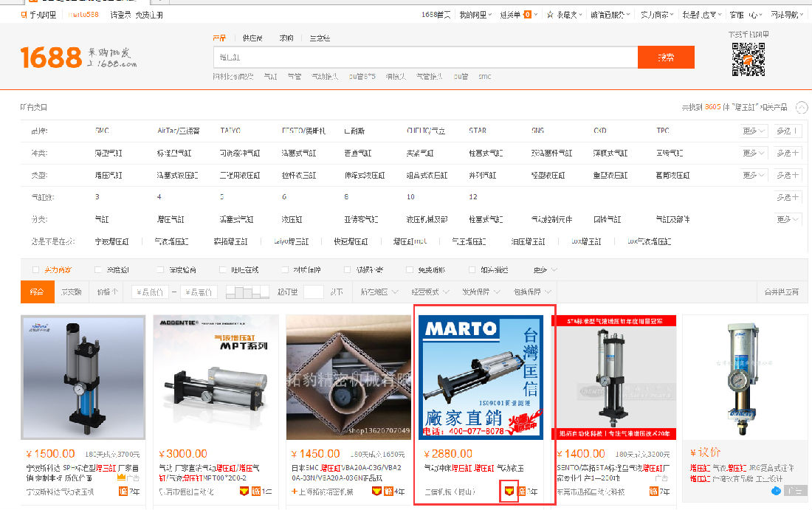This screenshot has height=510, width=812.
Task: Collapse filters using the round arrow icon
Action: [x=802, y=107]
